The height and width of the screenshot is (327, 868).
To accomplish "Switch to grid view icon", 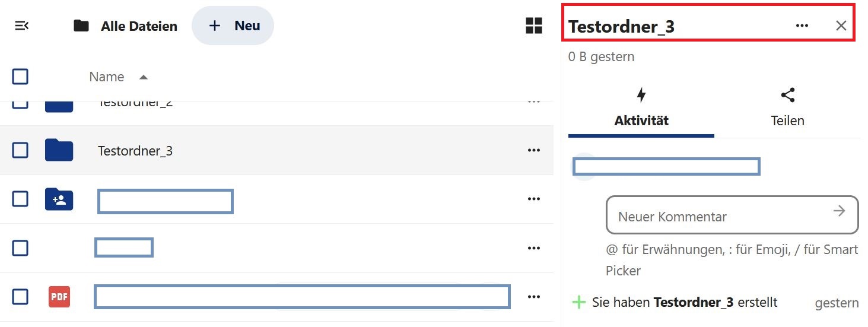I will (x=534, y=26).
